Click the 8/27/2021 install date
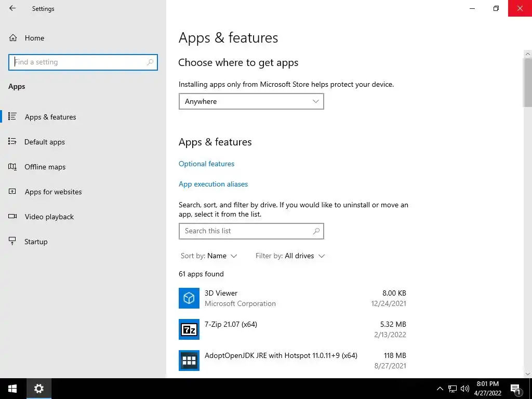Screen dimensions: 532x399 [x=390, y=366]
